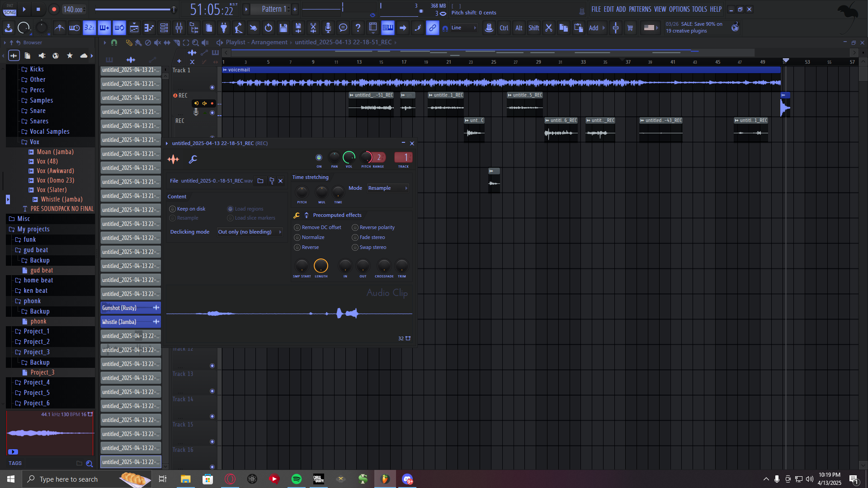Open the OPTIONS menu

pyautogui.click(x=679, y=9)
